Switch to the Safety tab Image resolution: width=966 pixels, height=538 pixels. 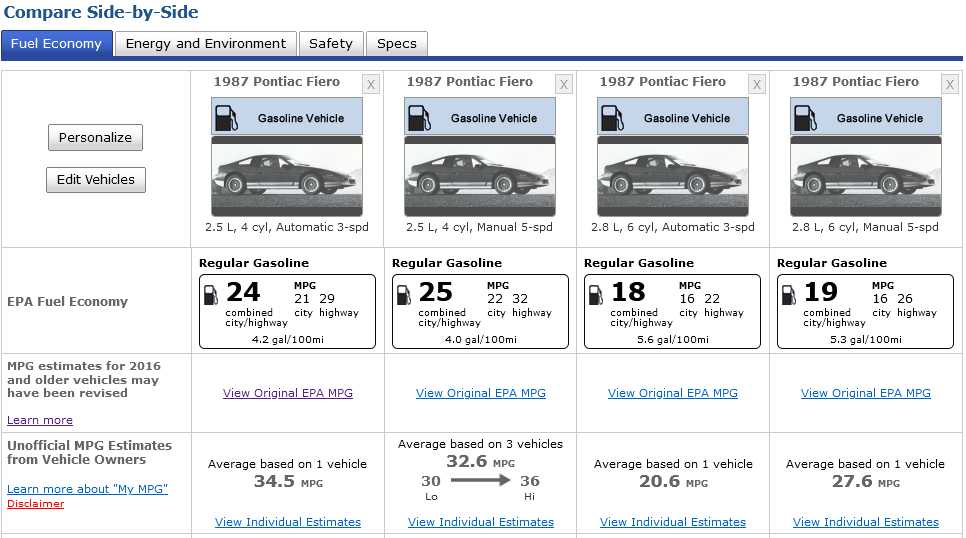[331, 44]
